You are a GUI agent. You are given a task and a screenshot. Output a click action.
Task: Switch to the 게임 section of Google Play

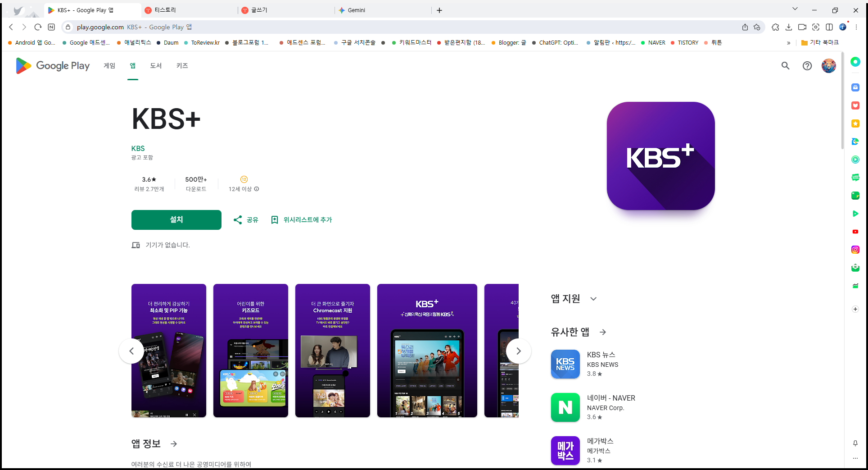click(x=109, y=66)
